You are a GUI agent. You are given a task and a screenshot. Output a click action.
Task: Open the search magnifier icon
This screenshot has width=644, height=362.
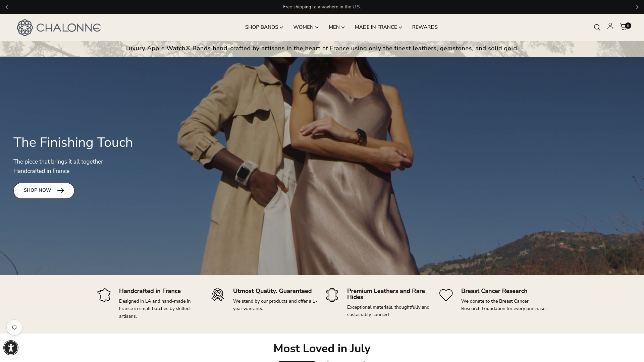click(597, 27)
